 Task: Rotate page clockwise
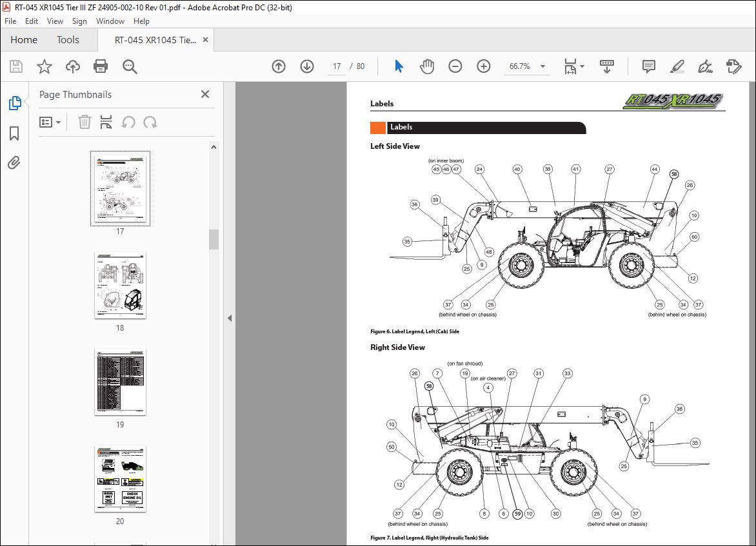point(150,122)
